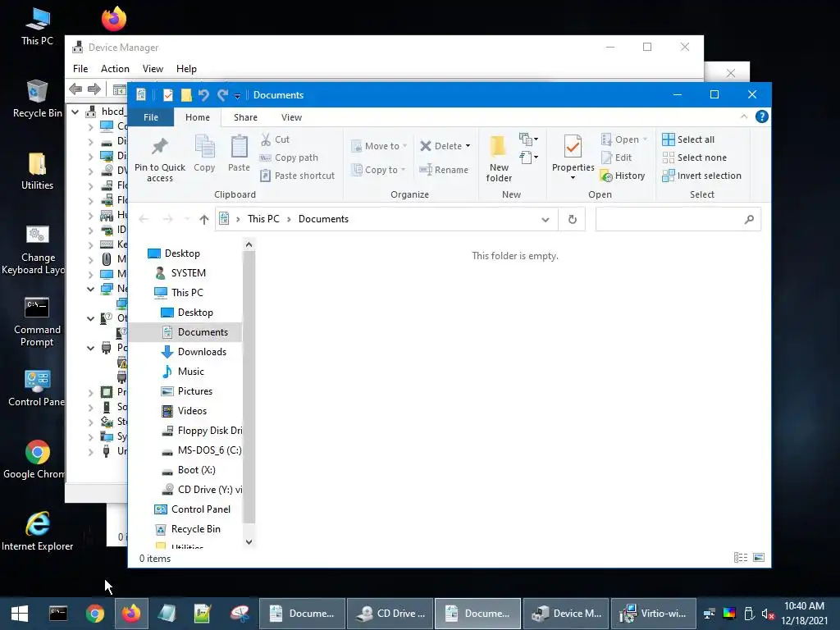This screenshot has height=630, width=840.
Task: Open the File tab in Explorer
Action: pos(151,117)
